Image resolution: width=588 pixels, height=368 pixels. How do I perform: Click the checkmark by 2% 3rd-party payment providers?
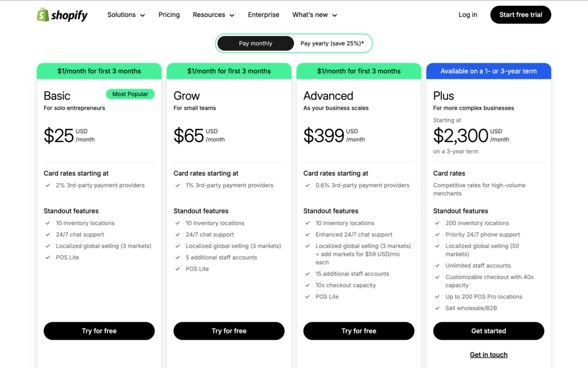[48, 185]
